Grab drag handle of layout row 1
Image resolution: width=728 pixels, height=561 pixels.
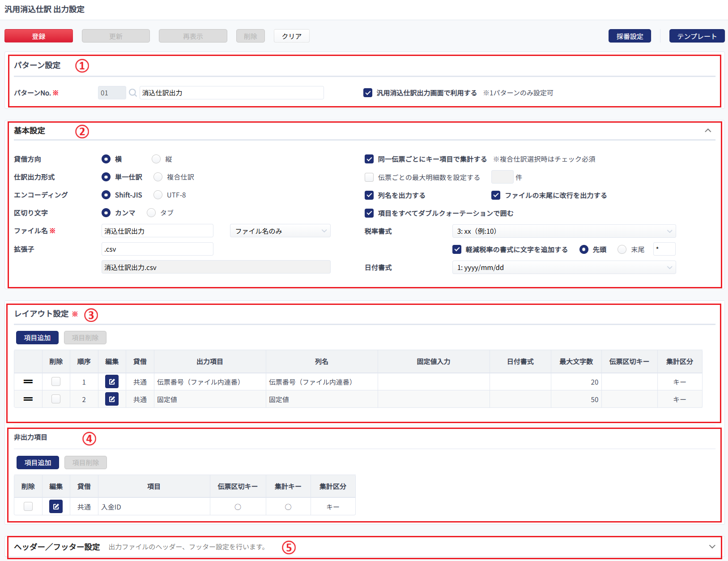tap(28, 382)
